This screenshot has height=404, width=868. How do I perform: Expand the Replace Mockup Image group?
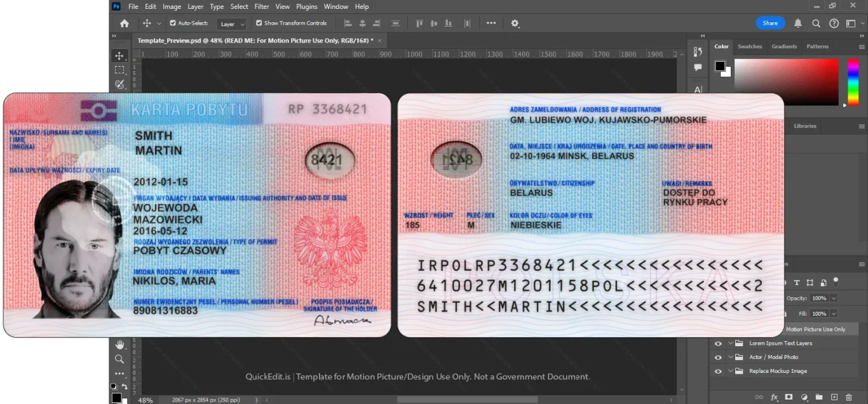coord(731,371)
